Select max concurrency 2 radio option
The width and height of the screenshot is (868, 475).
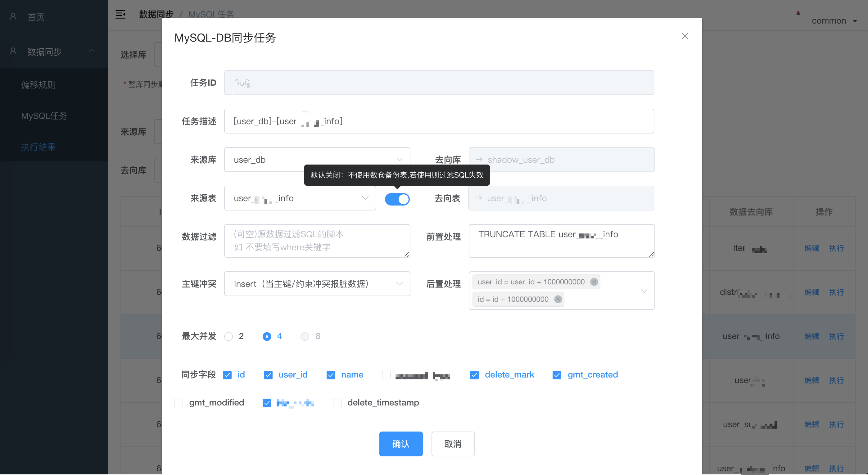(x=228, y=337)
